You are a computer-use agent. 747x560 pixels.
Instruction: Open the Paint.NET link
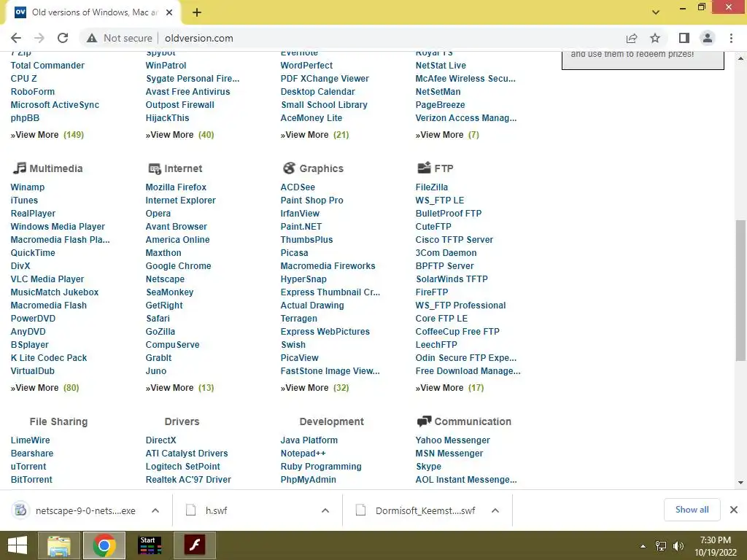(x=301, y=227)
